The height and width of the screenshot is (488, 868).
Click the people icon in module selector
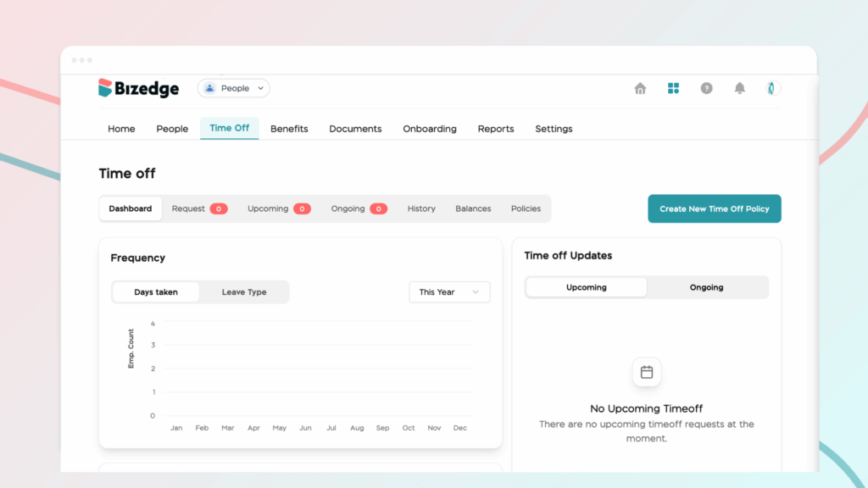(x=210, y=88)
